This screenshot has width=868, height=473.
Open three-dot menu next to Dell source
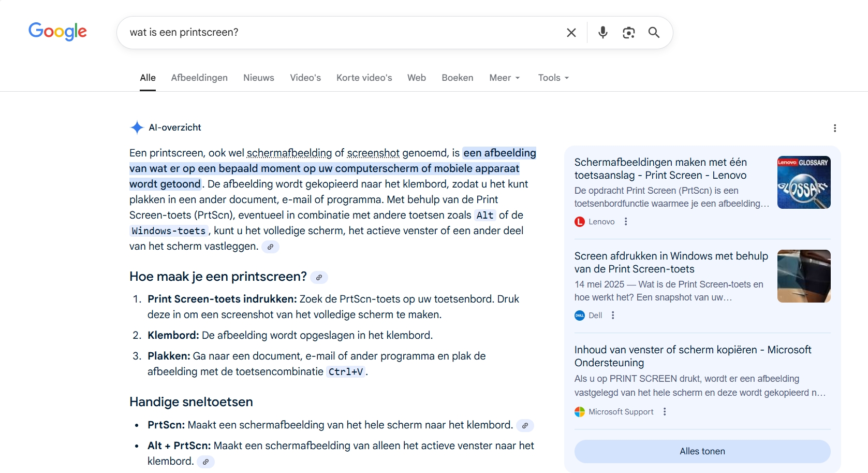(613, 316)
